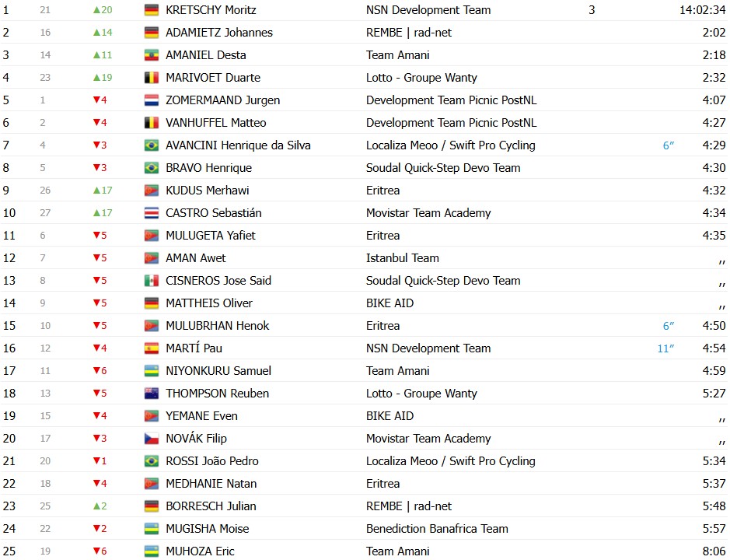Screen dimensions: 730x560
Task: Open rider THOMPSON Reuben profile
Action: coord(218,394)
